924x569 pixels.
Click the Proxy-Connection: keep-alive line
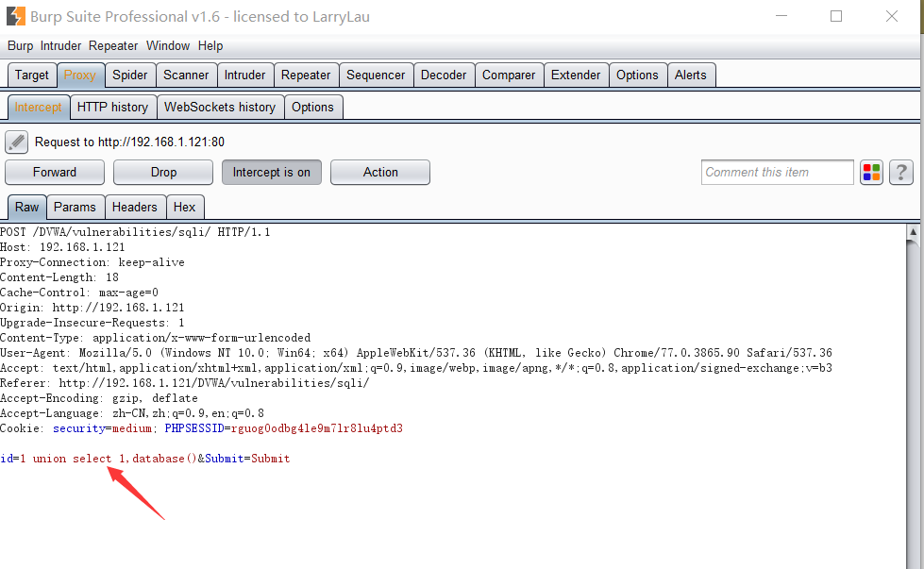(92, 262)
